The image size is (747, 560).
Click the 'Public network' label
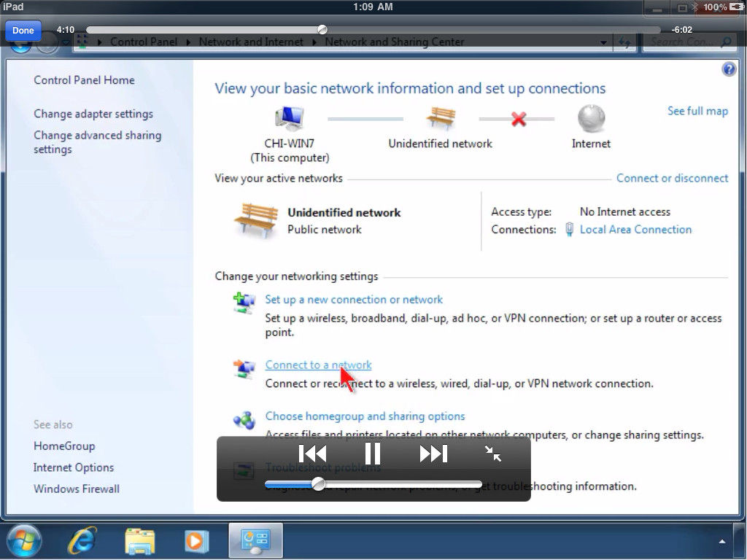(x=325, y=230)
